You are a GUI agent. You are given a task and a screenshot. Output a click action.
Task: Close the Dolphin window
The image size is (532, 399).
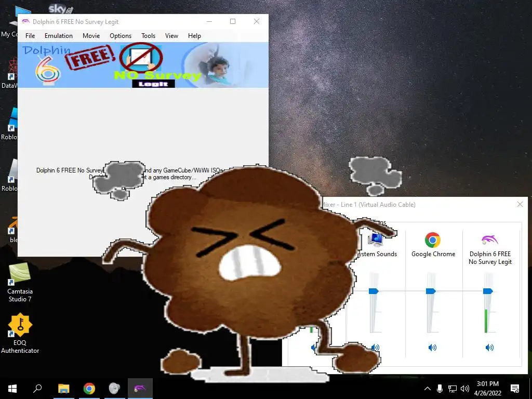point(257,21)
